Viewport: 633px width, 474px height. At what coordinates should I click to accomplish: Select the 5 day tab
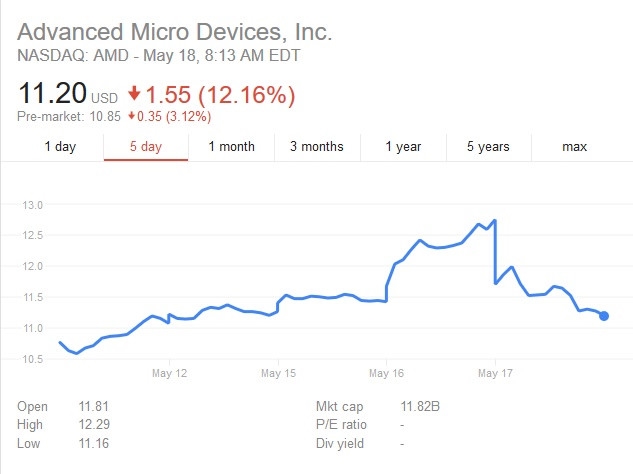click(x=146, y=147)
